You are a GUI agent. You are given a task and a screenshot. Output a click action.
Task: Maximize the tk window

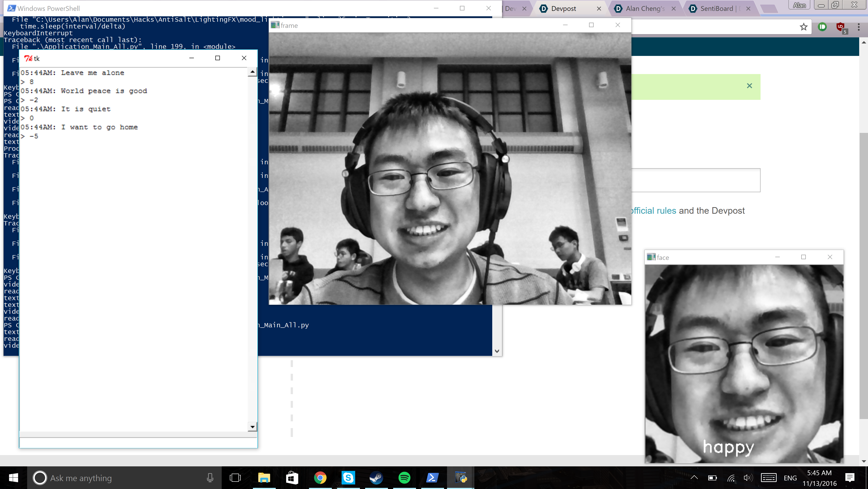click(218, 58)
